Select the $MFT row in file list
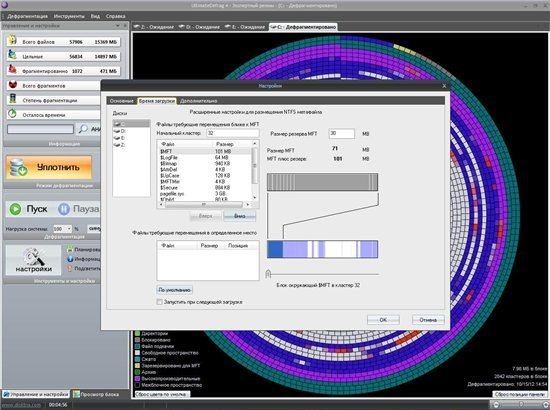 tap(205, 152)
